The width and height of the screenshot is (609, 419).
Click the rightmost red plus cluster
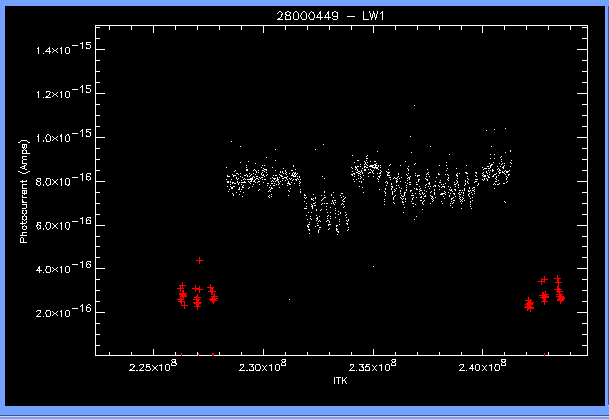click(559, 292)
